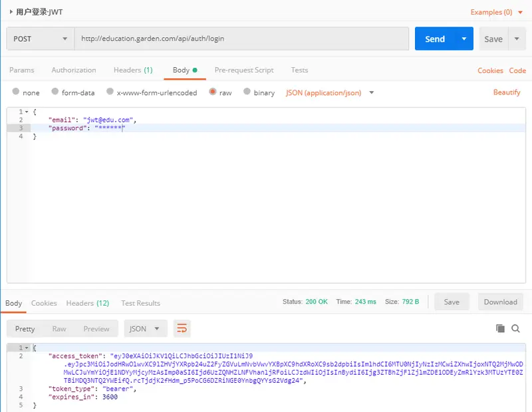The height and width of the screenshot is (412, 532).
Task: Open the JSON (application/json) content type dropdown
Action: coord(329,92)
